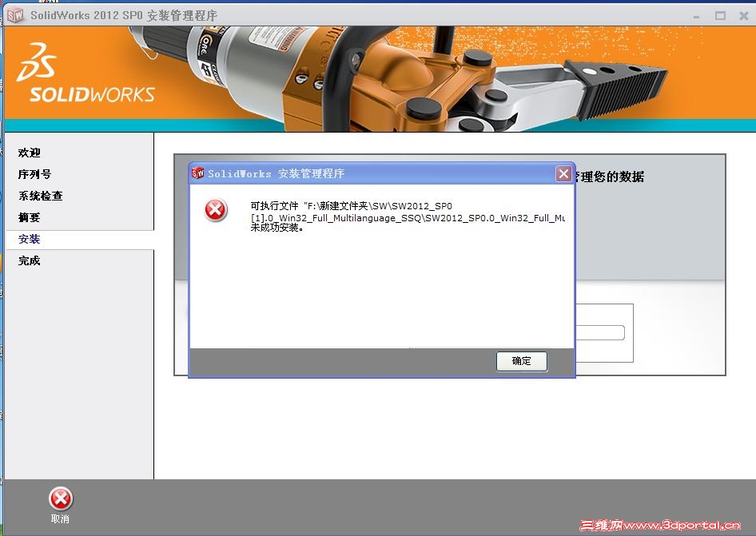Click the SolidWorks 2012 SP0 安装管理程序 title text
The width and height of the screenshot is (756, 536).
124,15
